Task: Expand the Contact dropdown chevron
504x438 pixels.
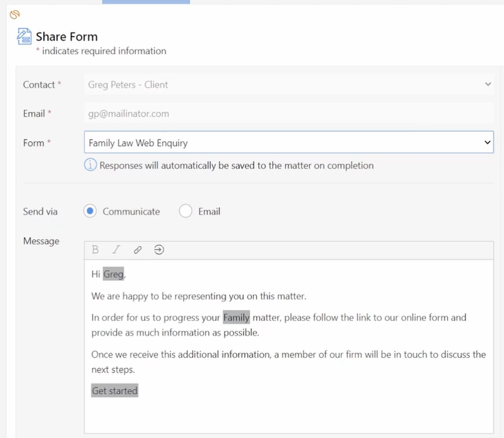Action: [487, 84]
